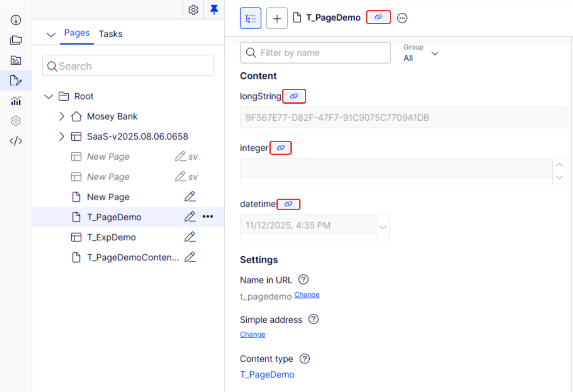This screenshot has height=392, width=573.
Task: Open the datetime picker dropdown arrow
Action: (383, 227)
